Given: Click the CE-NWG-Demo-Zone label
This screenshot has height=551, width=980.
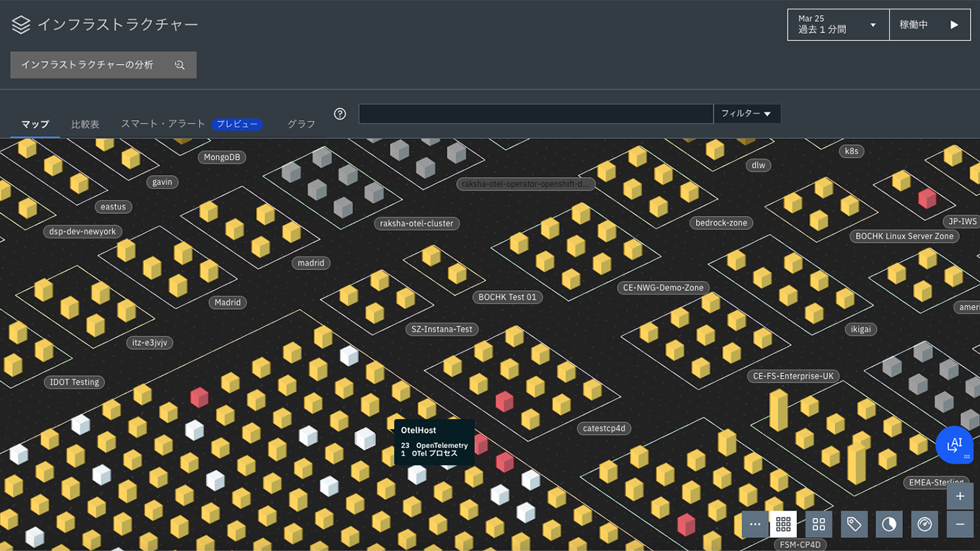Looking at the screenshot, I should (663, 287).
